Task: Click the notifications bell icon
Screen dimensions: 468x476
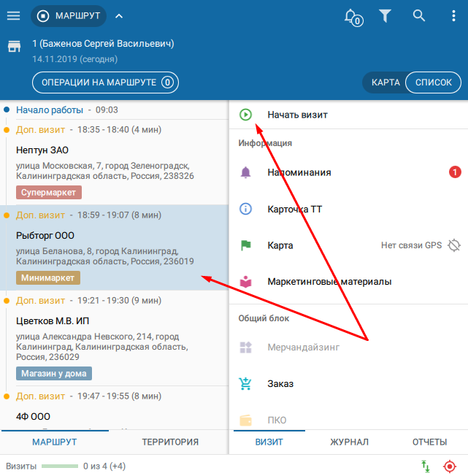Action: pos(352,16)
